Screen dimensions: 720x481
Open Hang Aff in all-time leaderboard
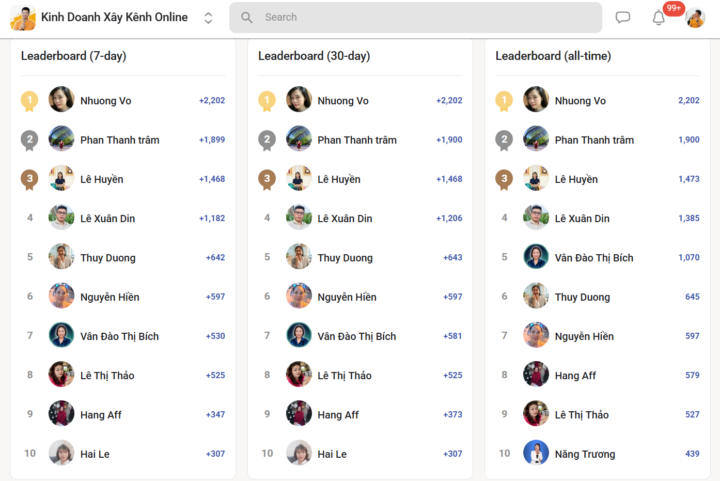pos(575,375)
